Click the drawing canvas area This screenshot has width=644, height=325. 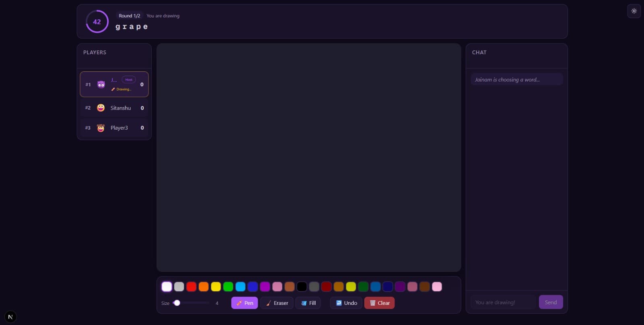point(309,157)
